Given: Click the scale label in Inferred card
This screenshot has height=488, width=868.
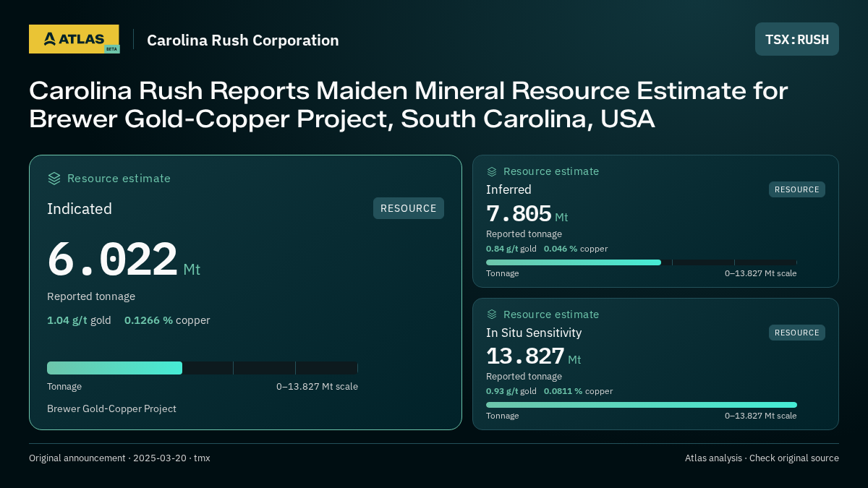Looking at the screenshot, I should [x=761, y=273].
